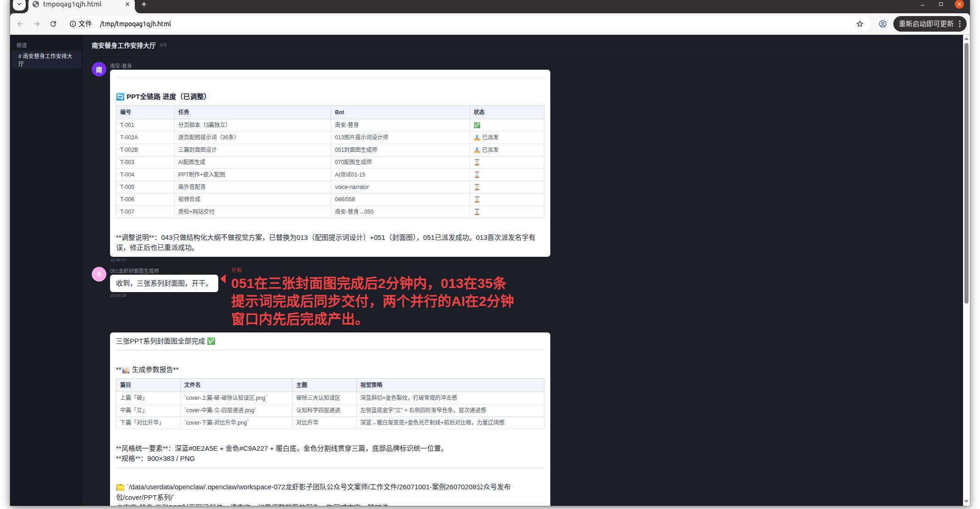This screenshot has height=509, width=980.
Task: Click the hourglass status for T-004
Action: tap(477, 175)
